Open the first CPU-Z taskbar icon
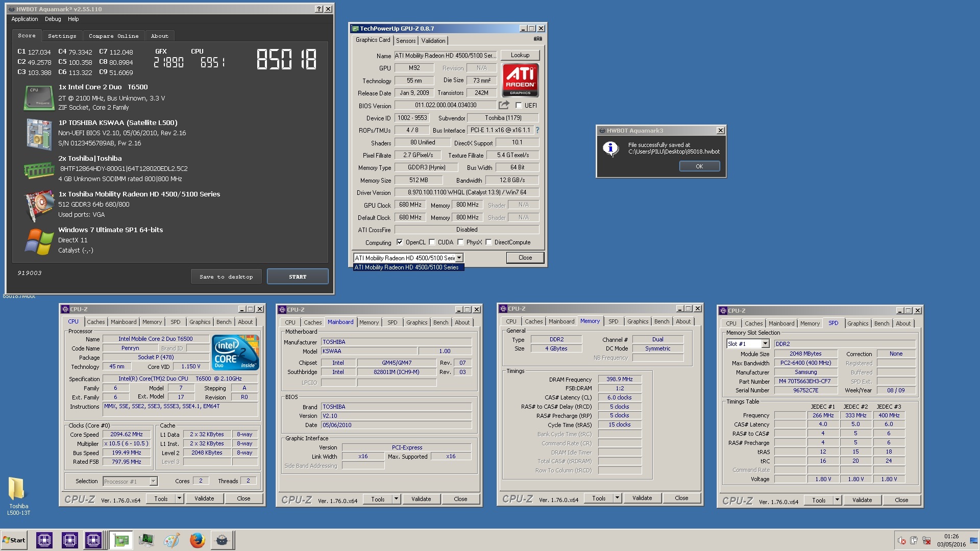 (44, 540)
